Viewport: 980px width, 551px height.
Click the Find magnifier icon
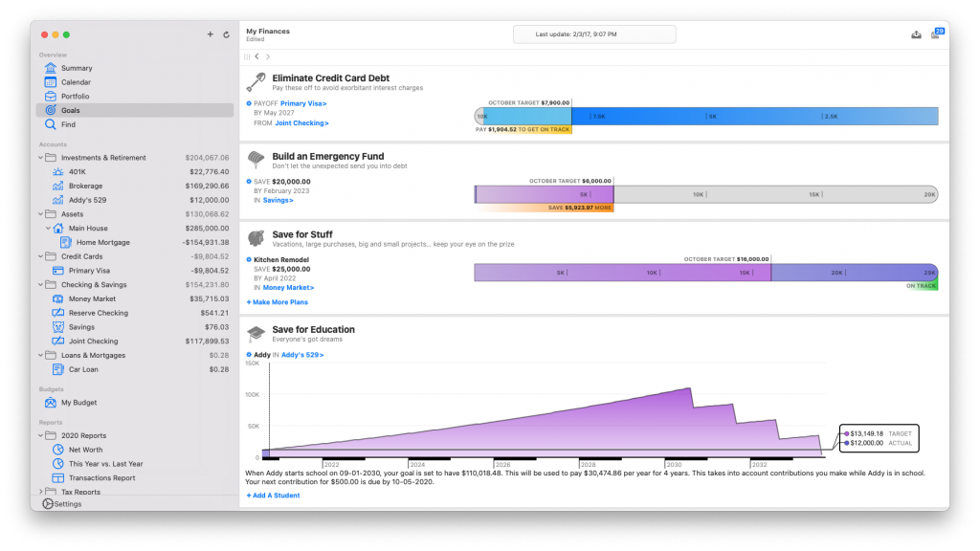[51, 124]
